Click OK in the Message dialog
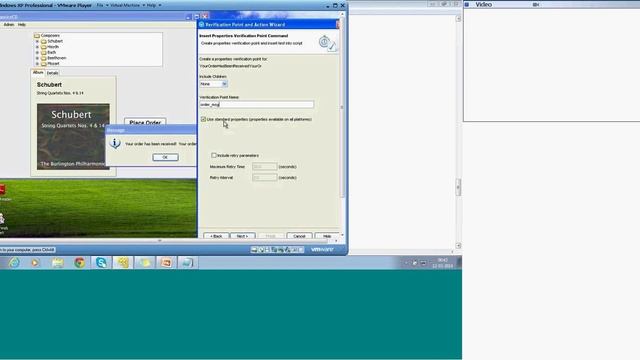This screenshot has height=360, width=640. [165, 157]
